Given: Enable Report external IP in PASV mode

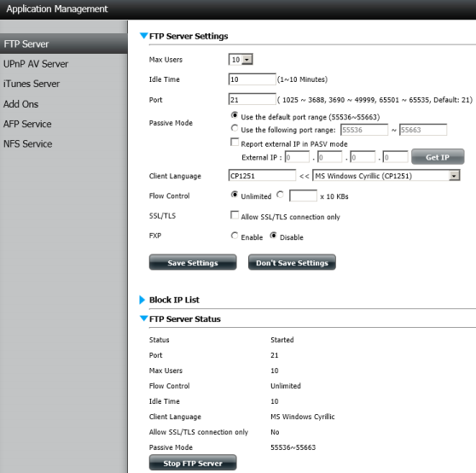Looking at the screenshot, I should point(235,142).
